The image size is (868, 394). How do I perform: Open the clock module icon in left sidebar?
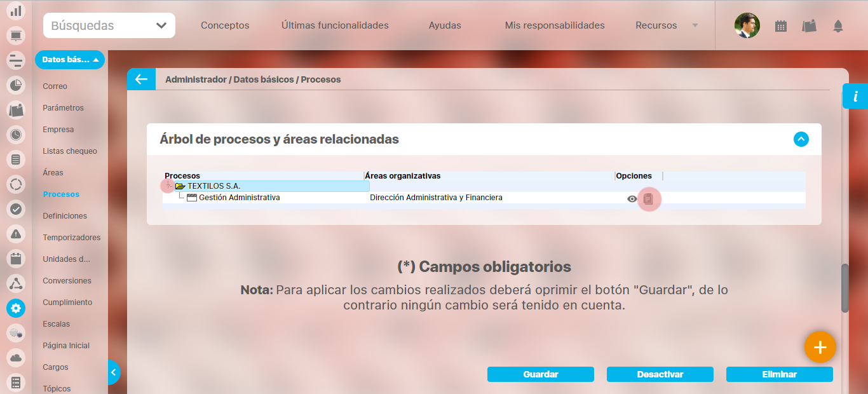click(16, 135)
